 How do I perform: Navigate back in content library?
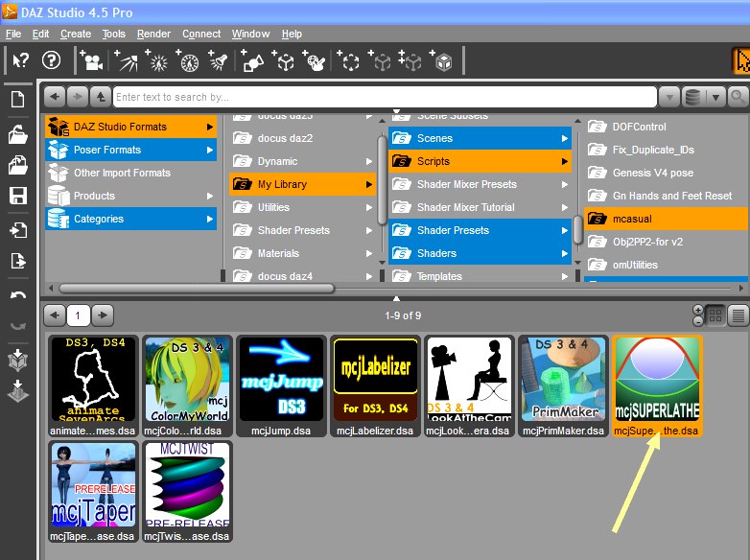[x=55, y=97]
